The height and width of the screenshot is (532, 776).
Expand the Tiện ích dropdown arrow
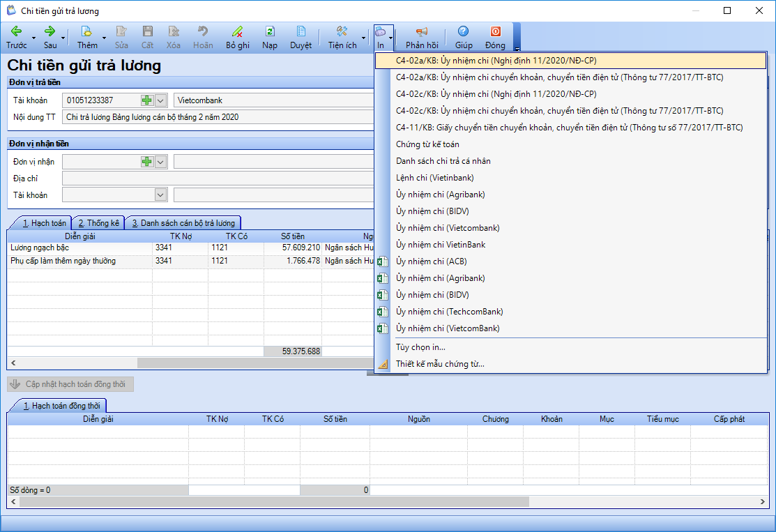tap(364, 38)
